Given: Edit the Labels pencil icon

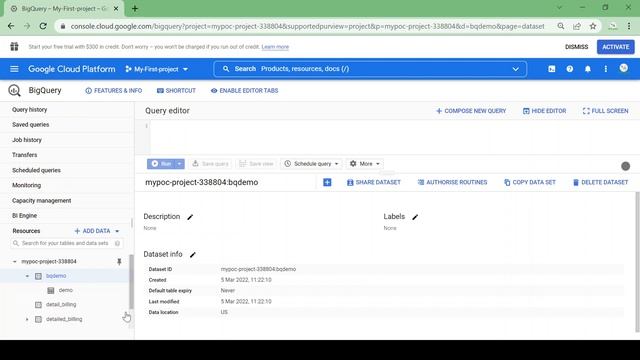Looking at the screenshot, I should (x=415, y=217).
